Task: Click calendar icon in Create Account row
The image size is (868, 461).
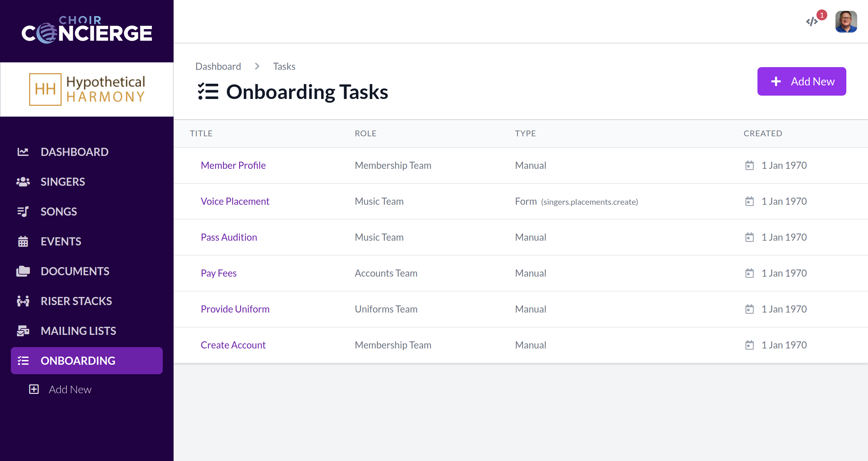Action: point(750,345)
